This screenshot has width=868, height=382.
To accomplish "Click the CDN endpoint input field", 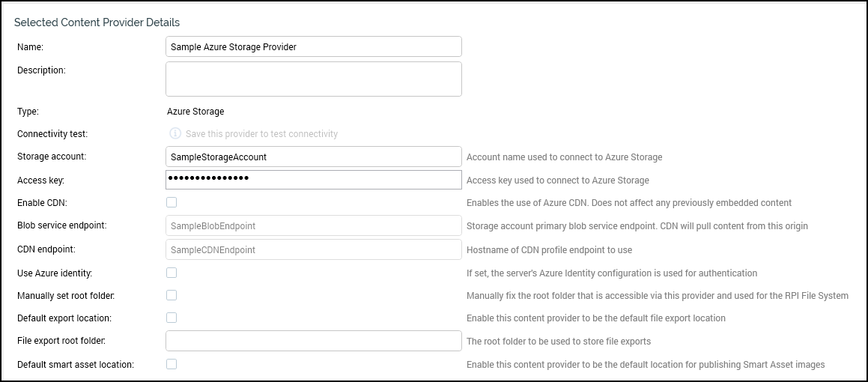I will point(313,249).
